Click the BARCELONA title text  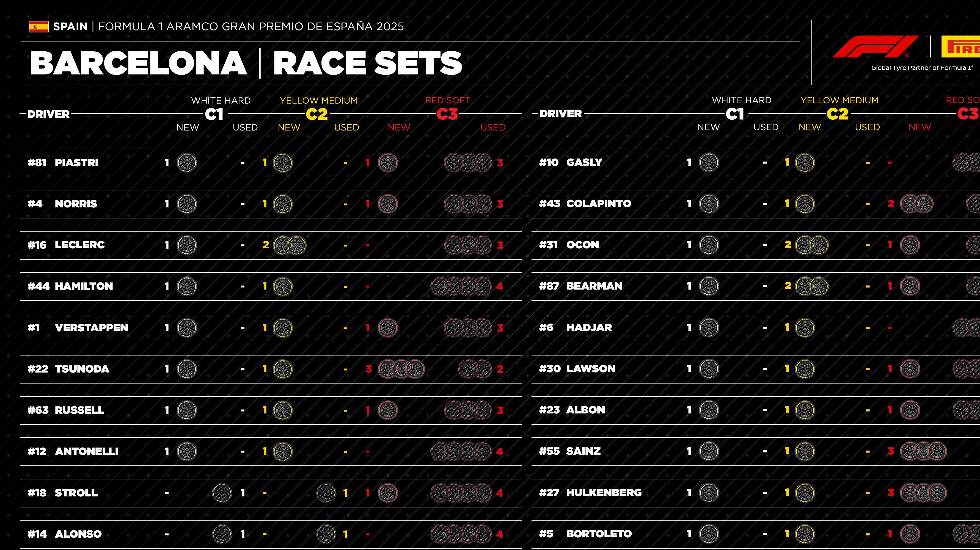(x=139, y=63)
